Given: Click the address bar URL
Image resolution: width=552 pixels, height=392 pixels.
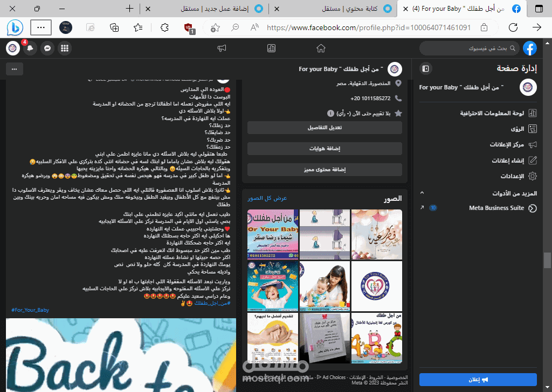Looking at the screenshot, I should point(369,27).
